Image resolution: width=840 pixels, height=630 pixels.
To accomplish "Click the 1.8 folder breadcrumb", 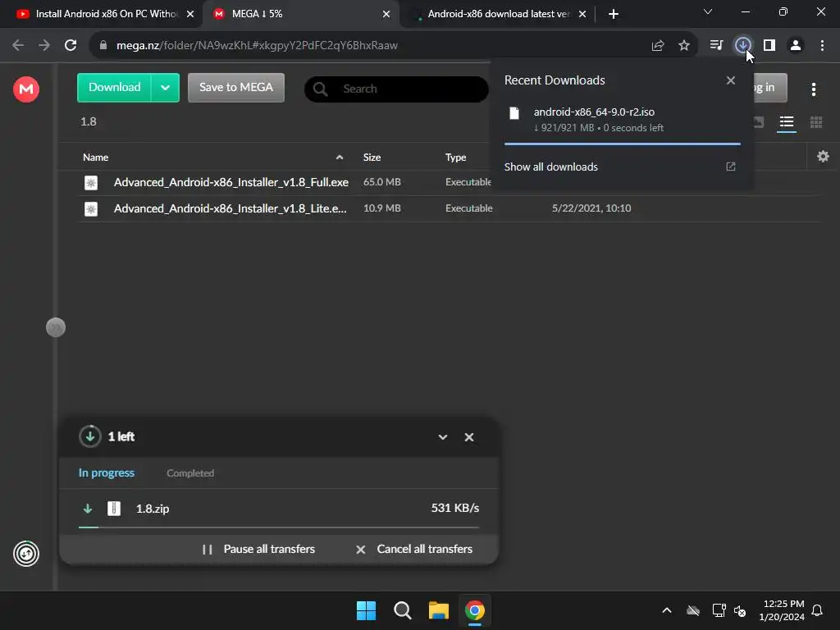I will [89, 121].
